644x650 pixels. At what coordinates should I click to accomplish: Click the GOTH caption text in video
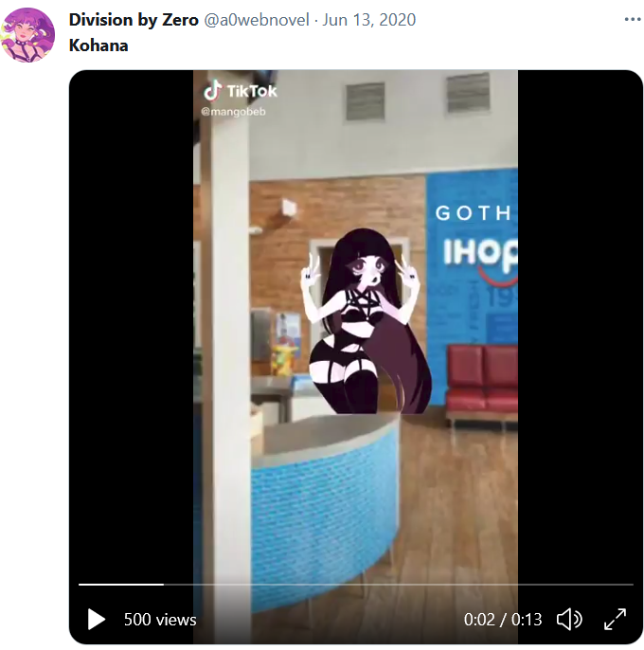[x=474, y=213]
